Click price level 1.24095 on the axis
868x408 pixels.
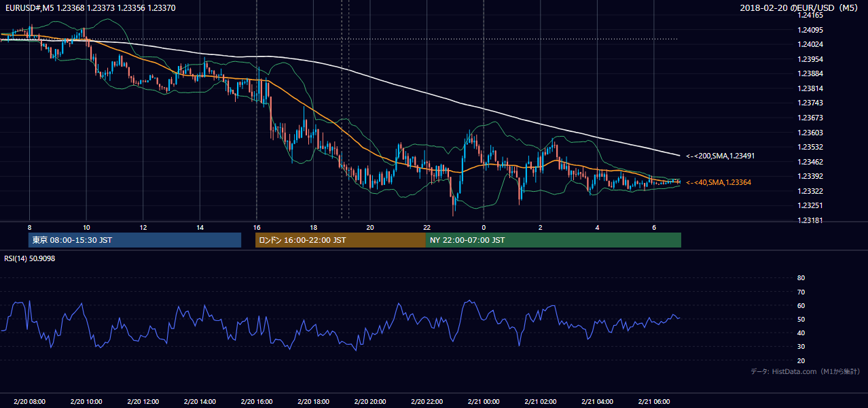[811, 30]
